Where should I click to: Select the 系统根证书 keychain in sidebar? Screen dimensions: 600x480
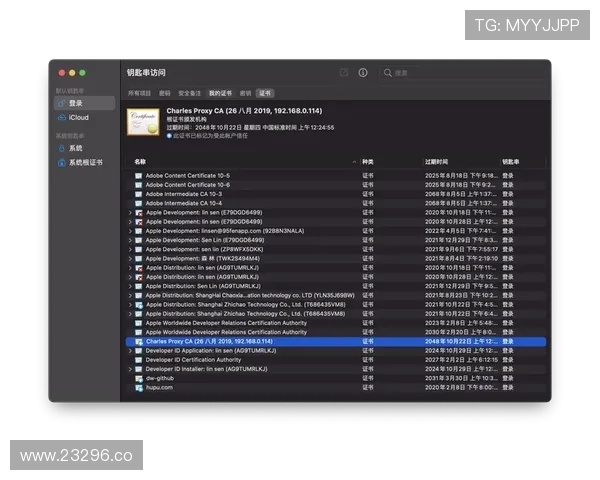84,162
